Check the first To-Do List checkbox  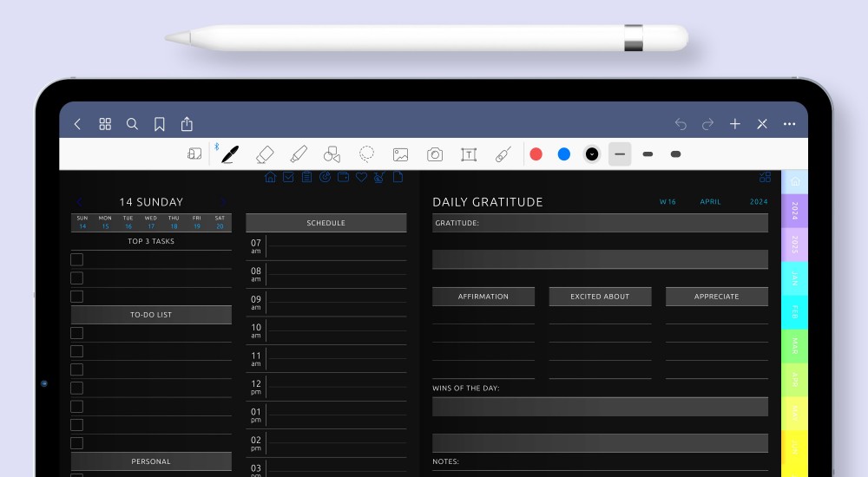77,333
